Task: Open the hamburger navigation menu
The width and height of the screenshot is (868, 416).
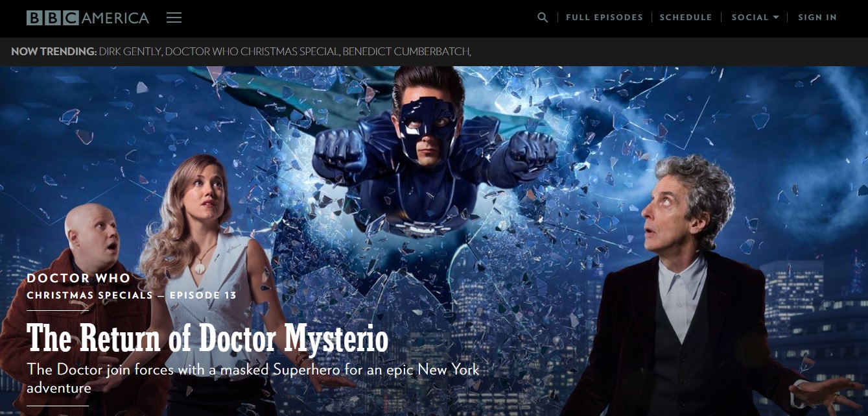Action: (174, 18)
